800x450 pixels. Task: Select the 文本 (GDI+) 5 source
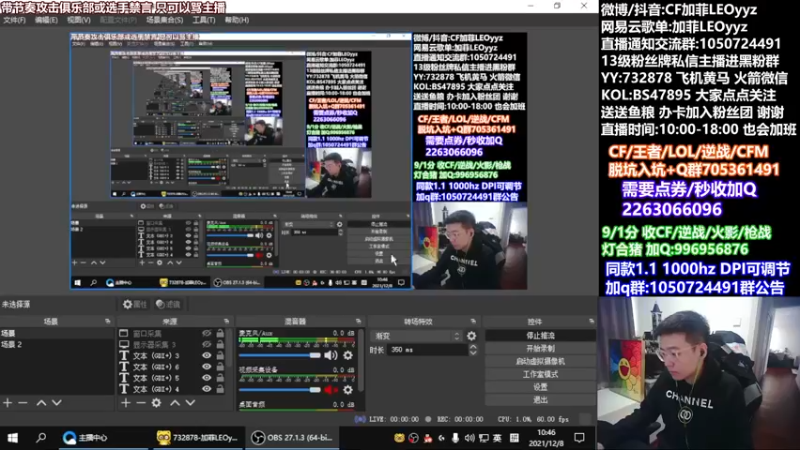click(158, 378)
